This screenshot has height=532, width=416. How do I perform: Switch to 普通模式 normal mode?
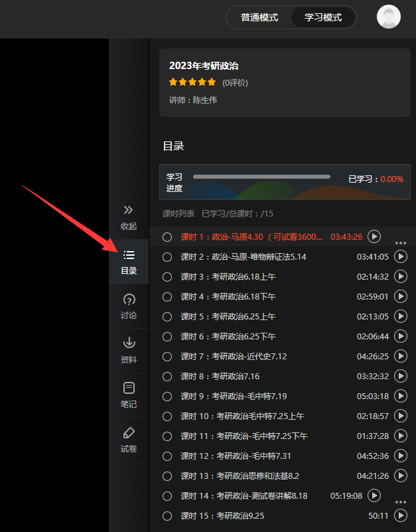[x=259, y=17]
